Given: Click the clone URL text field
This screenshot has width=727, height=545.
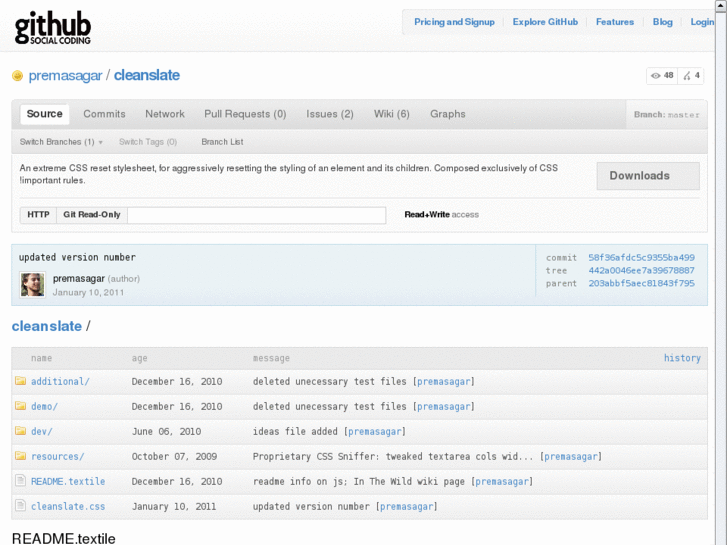Looking at the screenshot, I should click(x=256, y=215).
